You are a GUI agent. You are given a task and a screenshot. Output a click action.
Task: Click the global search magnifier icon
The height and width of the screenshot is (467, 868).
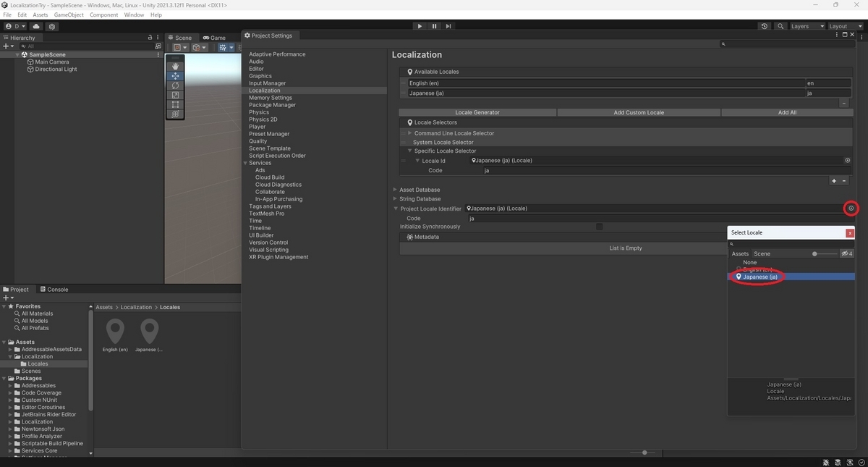pos(780,26)
